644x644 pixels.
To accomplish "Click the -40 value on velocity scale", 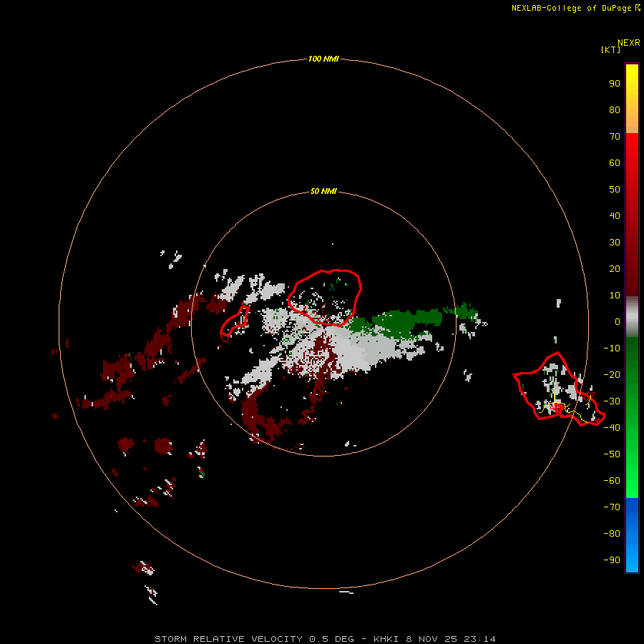I will coord(612,428).
